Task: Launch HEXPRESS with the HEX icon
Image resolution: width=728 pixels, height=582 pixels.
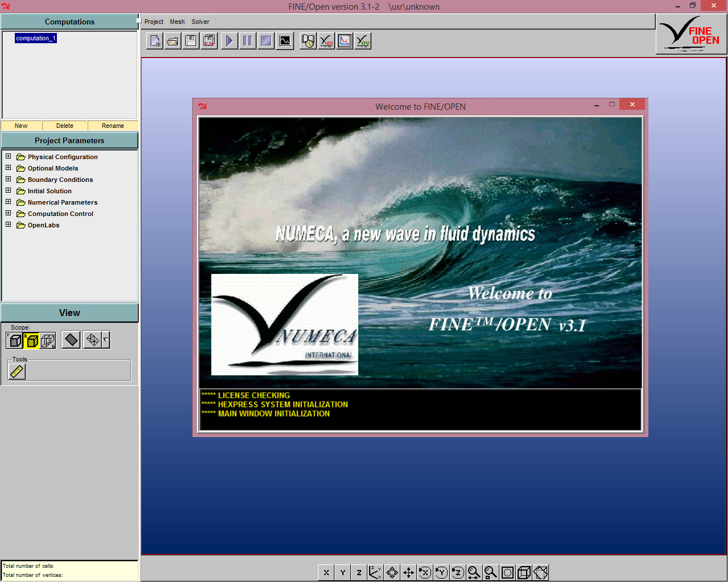Action: [x=326, y=41]
